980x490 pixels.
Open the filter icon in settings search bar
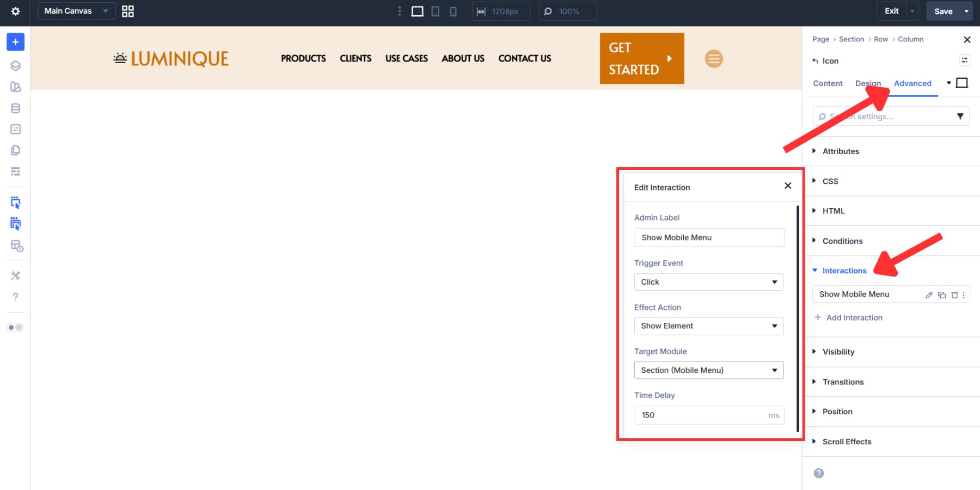[960, 116]
